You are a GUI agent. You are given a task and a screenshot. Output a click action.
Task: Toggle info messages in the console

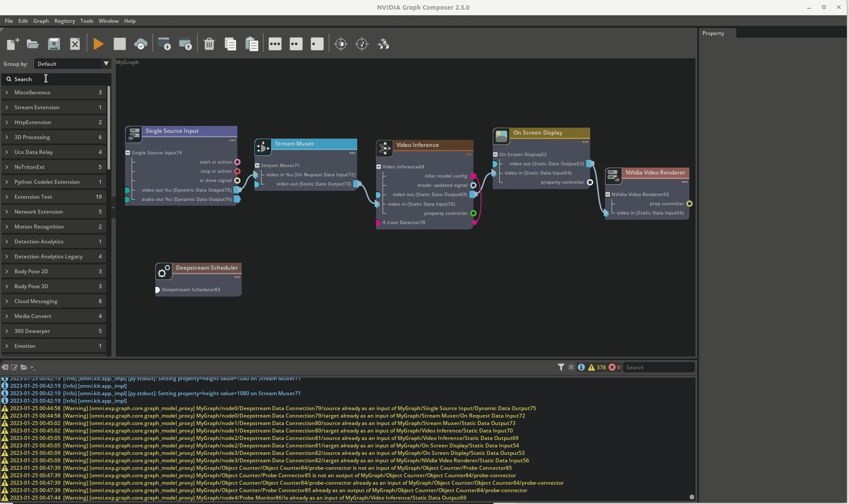[x=581, y=367]
